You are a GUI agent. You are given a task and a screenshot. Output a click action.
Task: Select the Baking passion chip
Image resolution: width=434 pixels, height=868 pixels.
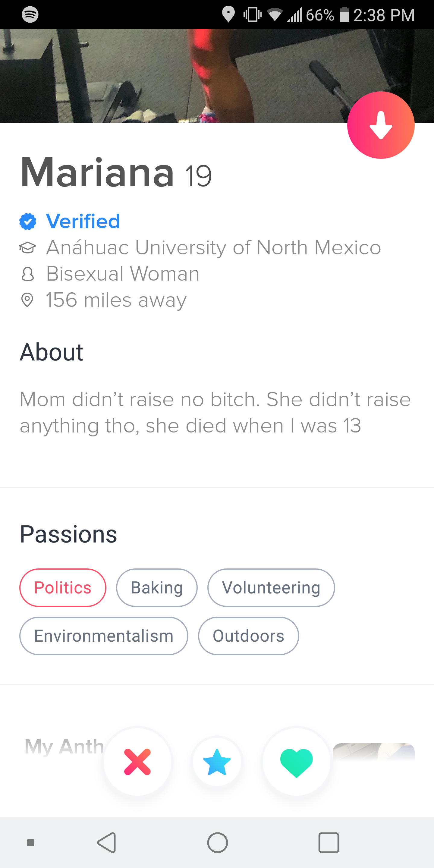157,588
